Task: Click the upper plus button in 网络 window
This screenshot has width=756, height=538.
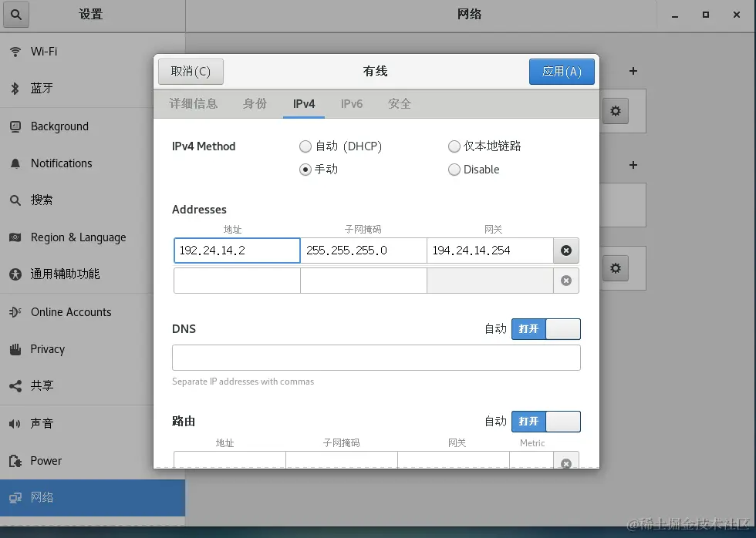Action: 633,71
